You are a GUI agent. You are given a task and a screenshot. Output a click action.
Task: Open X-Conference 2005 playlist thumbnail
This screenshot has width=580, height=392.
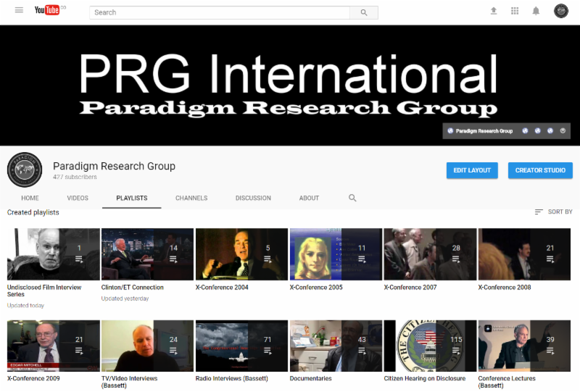[x=336, y=254]
